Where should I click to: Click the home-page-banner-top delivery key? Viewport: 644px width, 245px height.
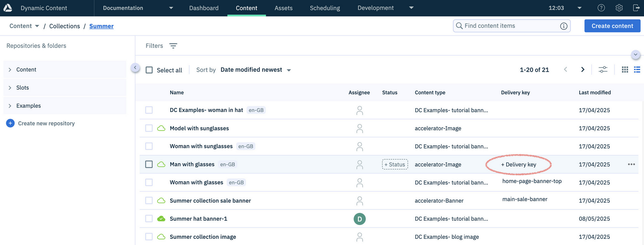coord(532,181)
